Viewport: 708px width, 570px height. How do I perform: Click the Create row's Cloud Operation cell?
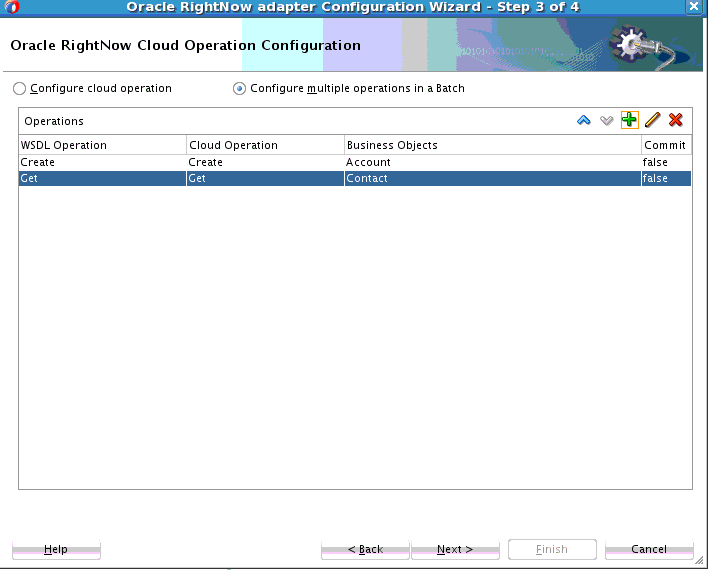coord(266,163)
